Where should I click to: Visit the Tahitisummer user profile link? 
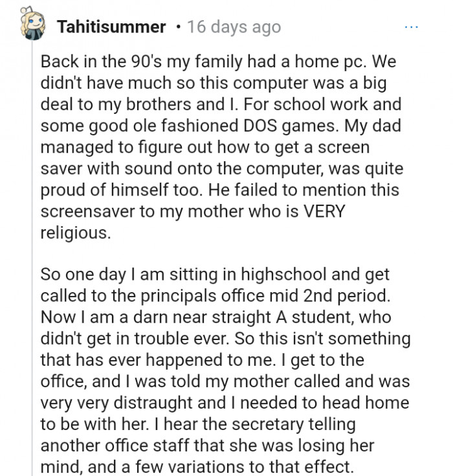111,27
